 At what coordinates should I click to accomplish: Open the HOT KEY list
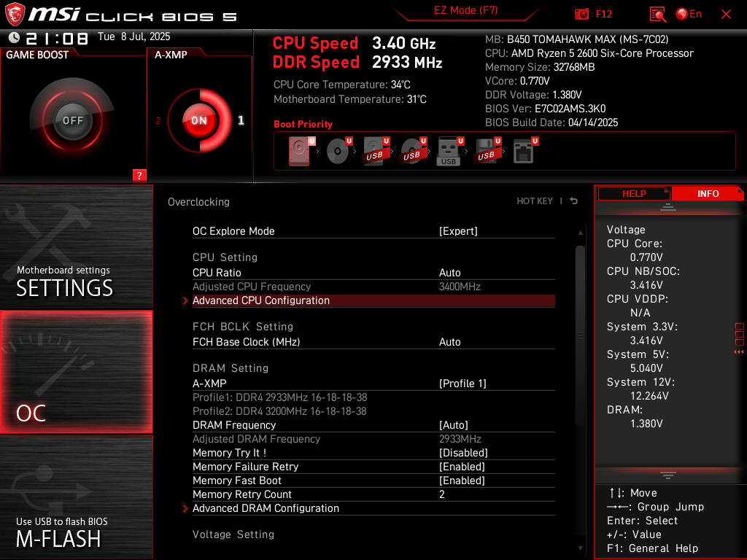[x=535, y=201]
